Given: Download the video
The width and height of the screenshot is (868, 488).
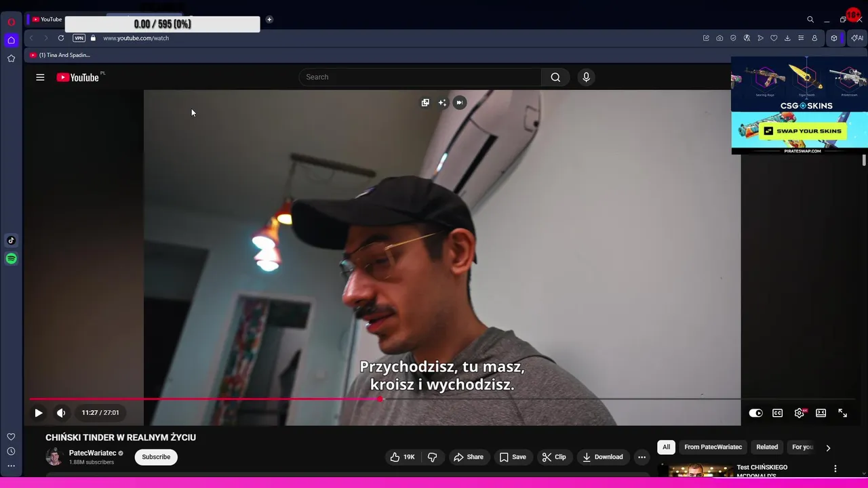Looking at the screenshot, I should coord(603,457).
